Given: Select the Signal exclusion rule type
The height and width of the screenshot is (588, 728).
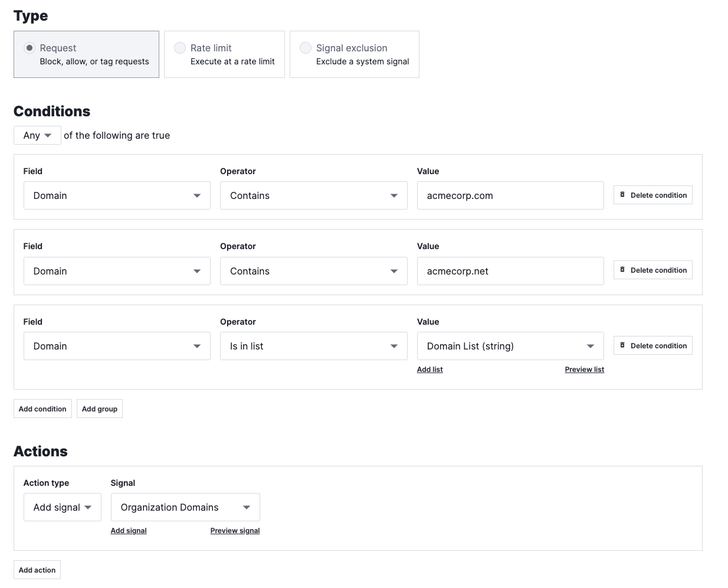Looking at the screenshot, I should coord(306,48).
